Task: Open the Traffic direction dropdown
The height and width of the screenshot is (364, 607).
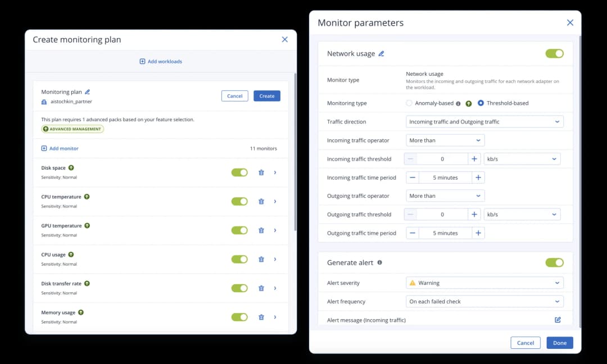Action: tap(484, 122)
